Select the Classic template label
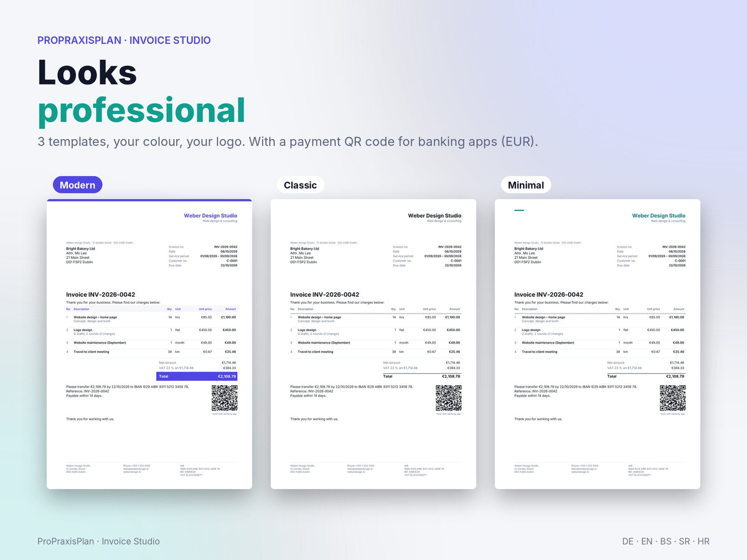The image size is (747, 560). 300,185
